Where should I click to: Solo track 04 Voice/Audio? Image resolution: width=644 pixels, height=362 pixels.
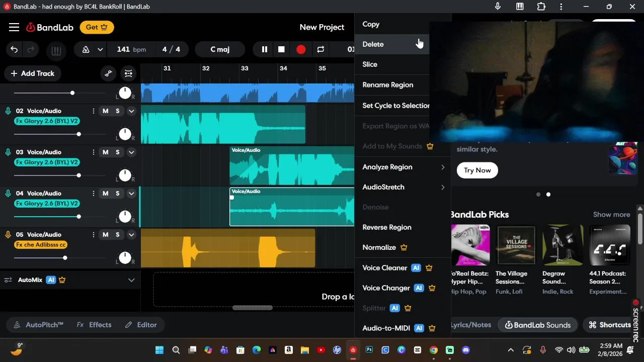click(x=118, y=194)
